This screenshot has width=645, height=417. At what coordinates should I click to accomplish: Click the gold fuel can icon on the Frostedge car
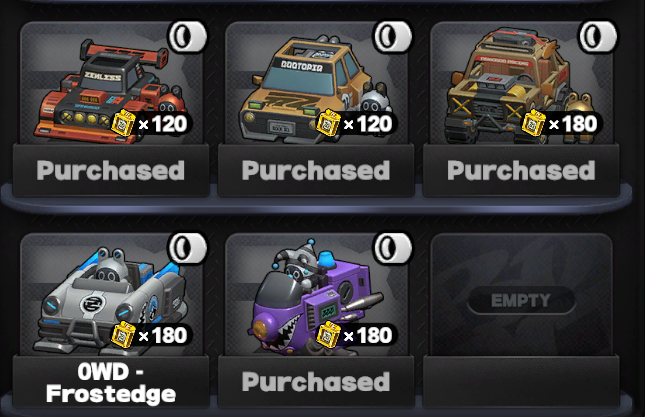123,335
